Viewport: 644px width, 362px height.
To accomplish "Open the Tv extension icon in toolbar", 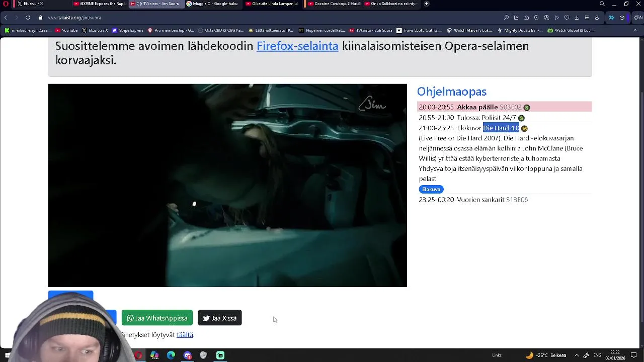I will click(611, 18).
